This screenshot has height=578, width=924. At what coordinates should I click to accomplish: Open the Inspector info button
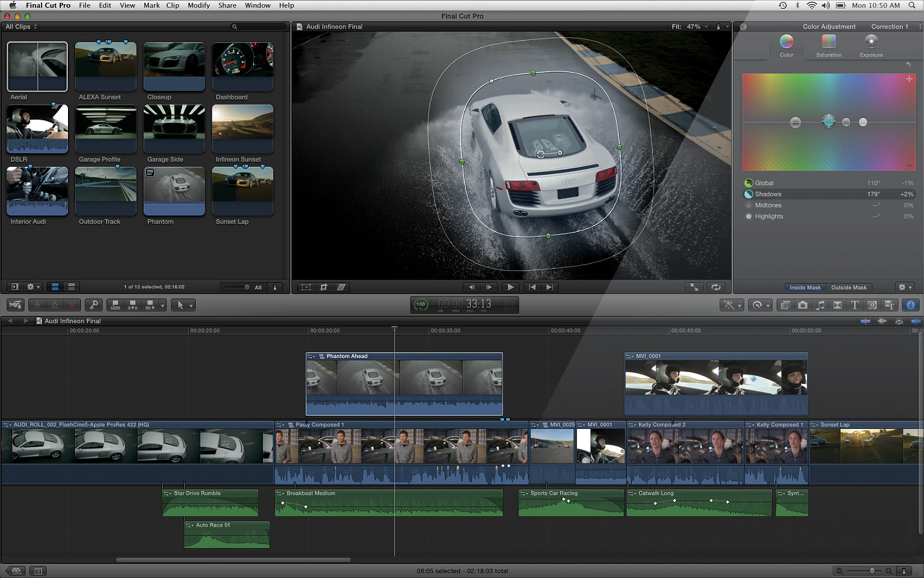[910, 305]
